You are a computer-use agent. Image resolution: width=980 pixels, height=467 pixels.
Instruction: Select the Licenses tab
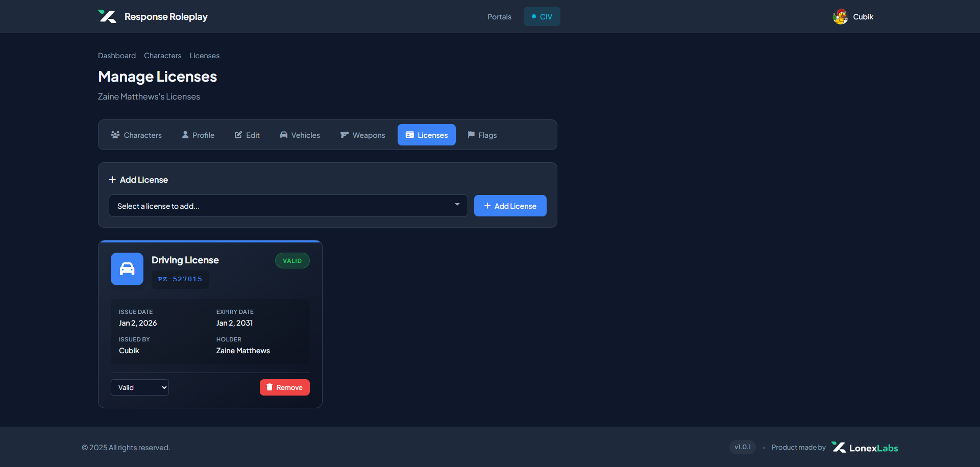(x=427, y=135)
